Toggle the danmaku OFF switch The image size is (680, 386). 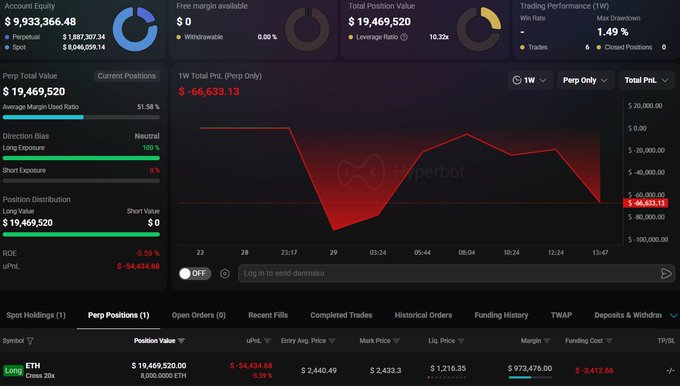tap(195, 273)
